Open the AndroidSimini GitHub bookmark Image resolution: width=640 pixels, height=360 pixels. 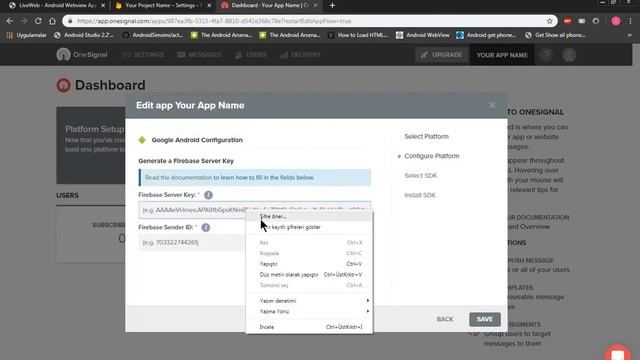153,35
